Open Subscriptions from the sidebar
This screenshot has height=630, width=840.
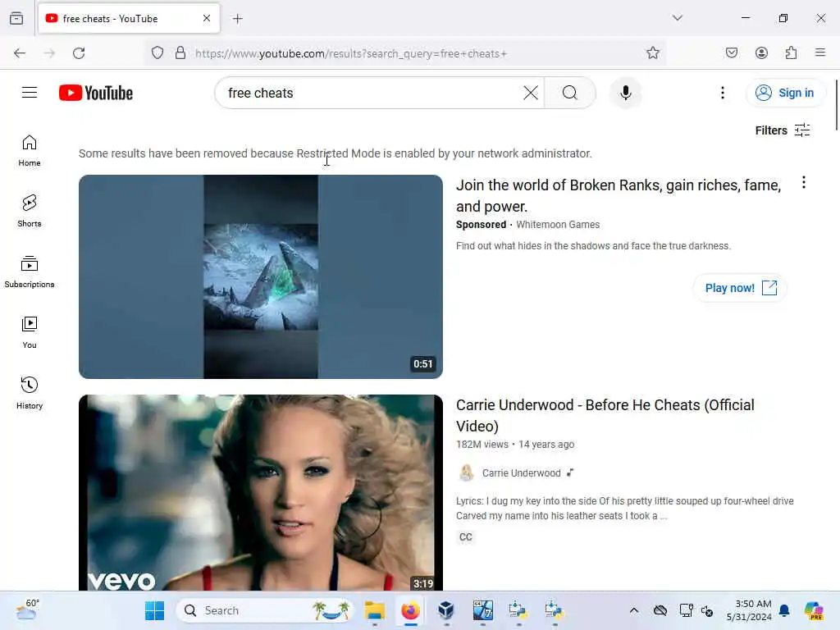pos(30,272)
